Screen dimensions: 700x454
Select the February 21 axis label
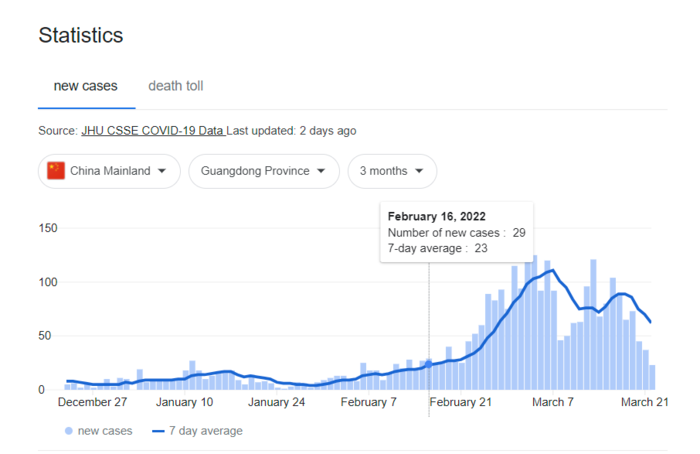[x=461, y=402]
